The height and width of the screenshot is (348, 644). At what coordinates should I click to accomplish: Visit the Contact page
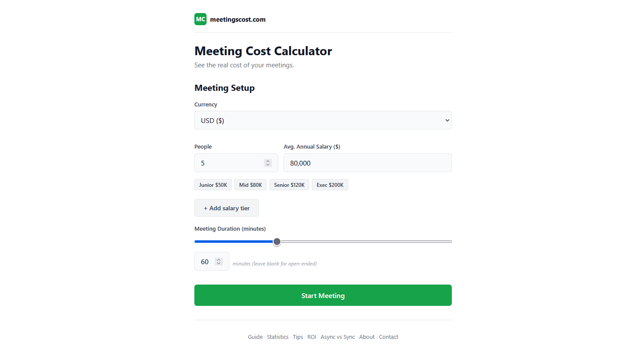point(388,337)
